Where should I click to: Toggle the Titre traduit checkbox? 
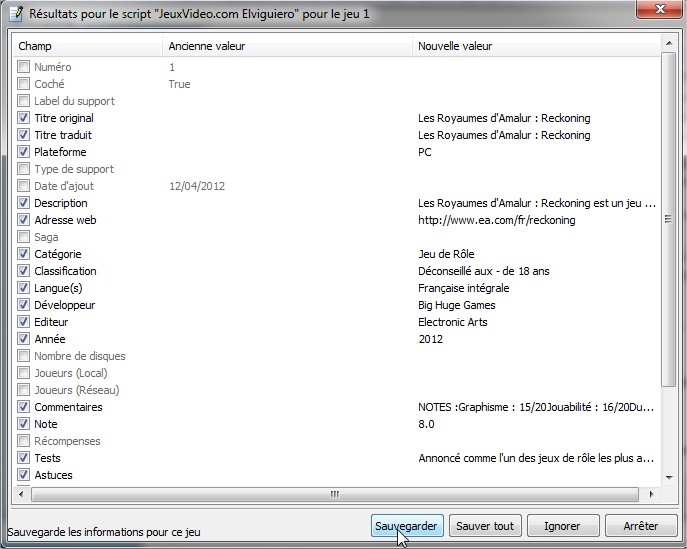coord(24,135)
